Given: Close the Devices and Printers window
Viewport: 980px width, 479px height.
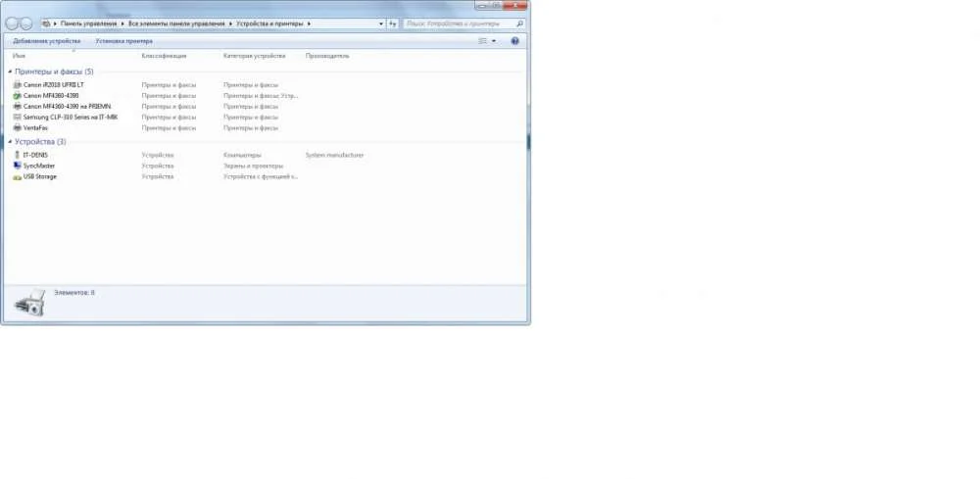Looking at the screenshot, I should pyautogui.click(x=516, y=5).
